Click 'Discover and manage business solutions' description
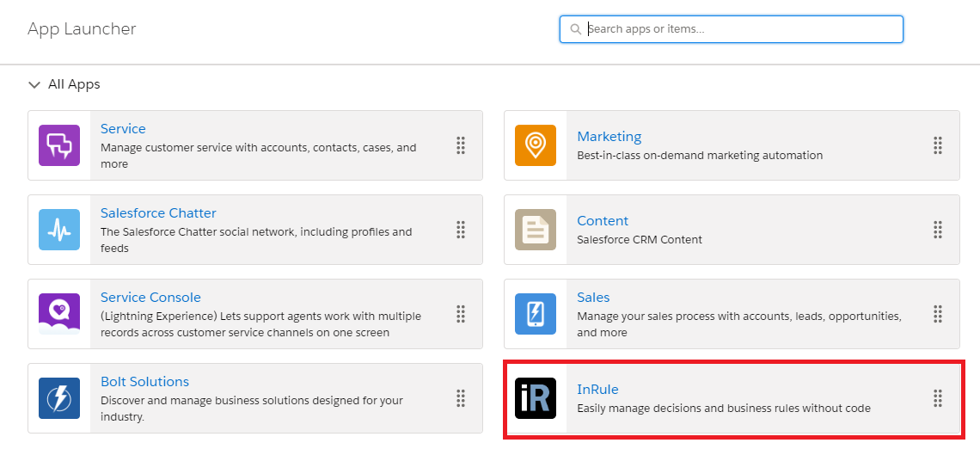 tap(252, 409)
